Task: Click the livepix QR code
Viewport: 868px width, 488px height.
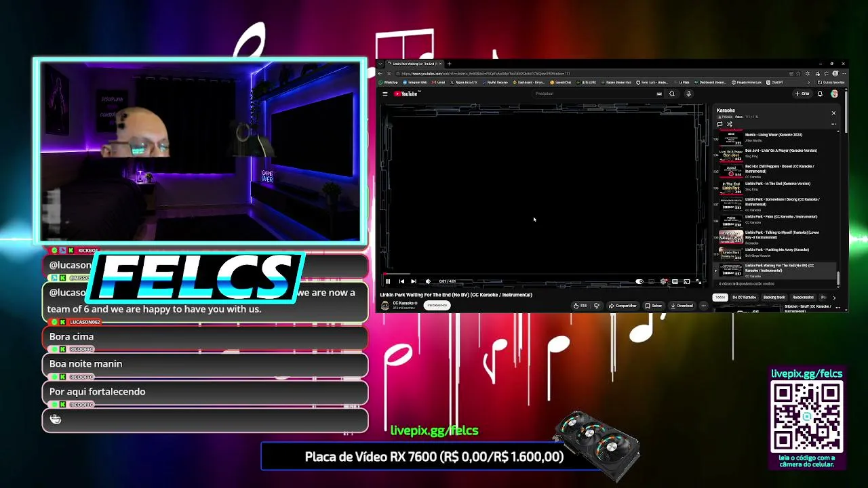Action: pyautogui.click(x=806, y=417)
